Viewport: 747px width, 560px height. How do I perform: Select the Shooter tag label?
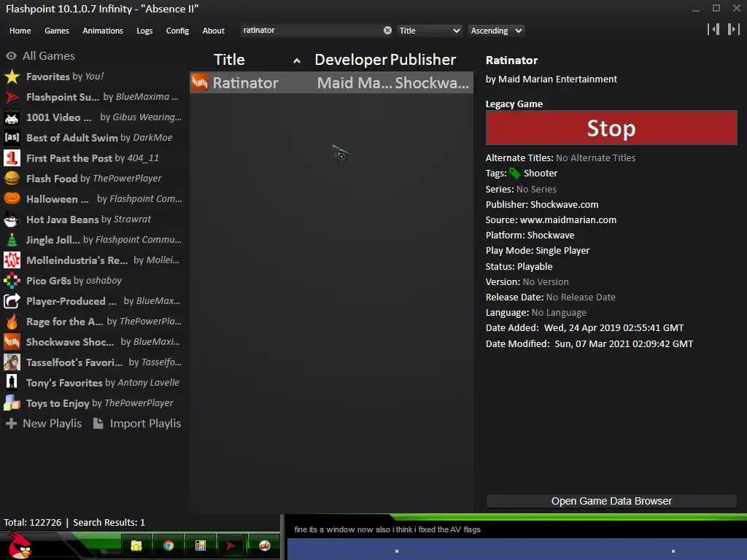point(541,174)
